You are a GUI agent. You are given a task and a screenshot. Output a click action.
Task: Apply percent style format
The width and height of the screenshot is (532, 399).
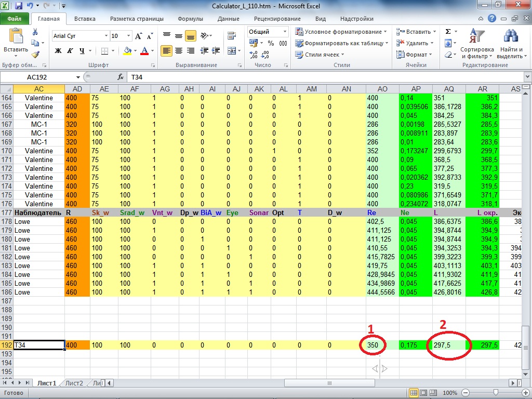coord(271,43)
